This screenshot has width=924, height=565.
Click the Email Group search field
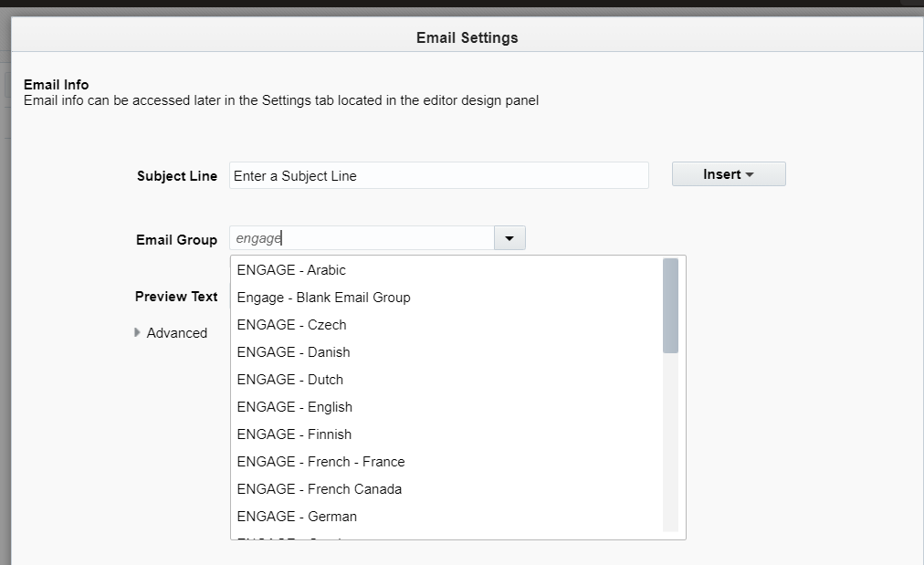point(361,238)
